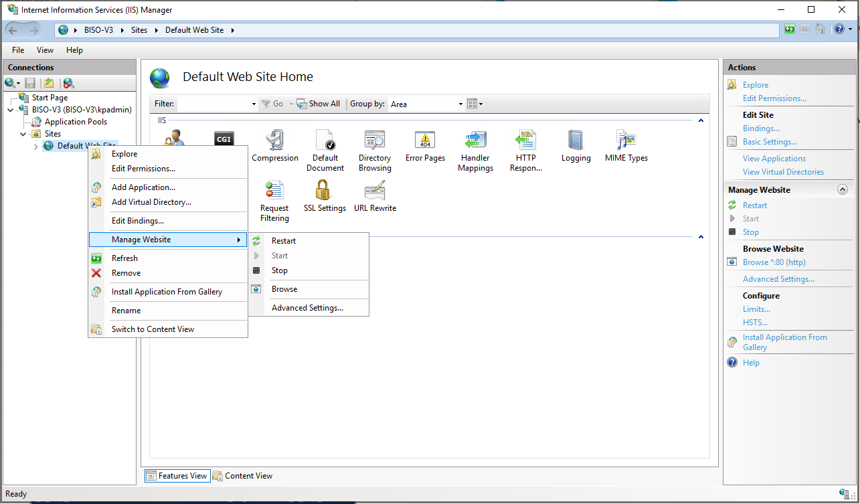
Task: Open the CGI feature icon
Action: [224, 139]
